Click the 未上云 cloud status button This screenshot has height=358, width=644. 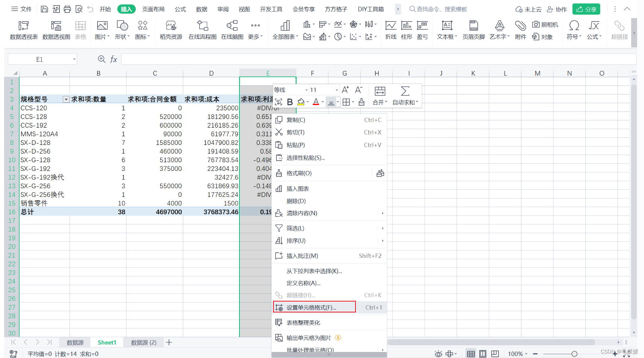[x=529, y=9]
